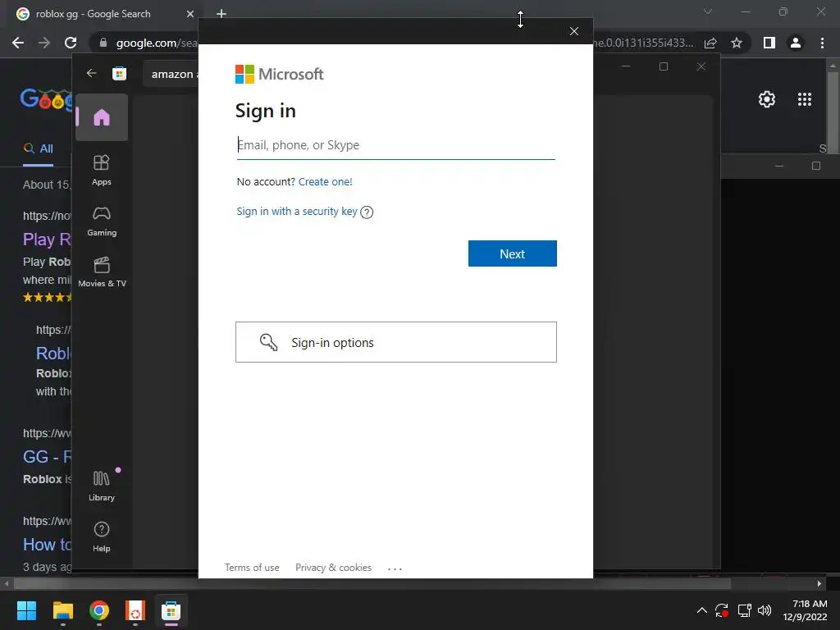Open Windows Start menu
840x630 pixels.
click(26, 610)
